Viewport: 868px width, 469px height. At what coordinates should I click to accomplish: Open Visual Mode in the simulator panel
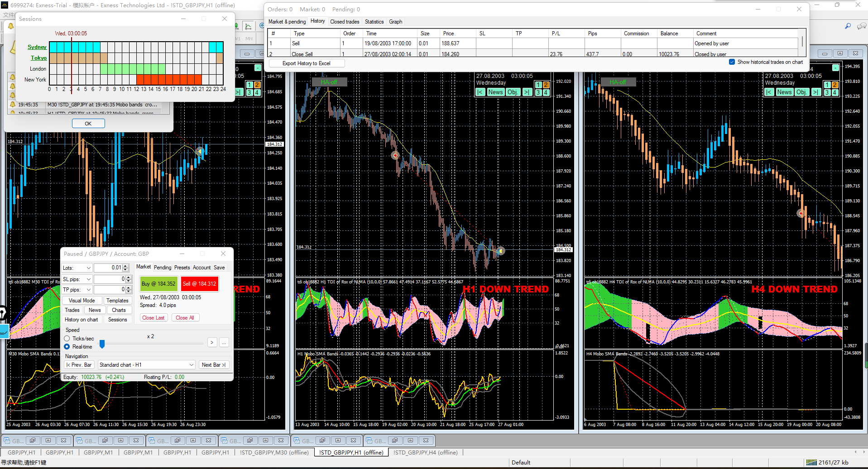pyautogui.click(x=82, y=301)
